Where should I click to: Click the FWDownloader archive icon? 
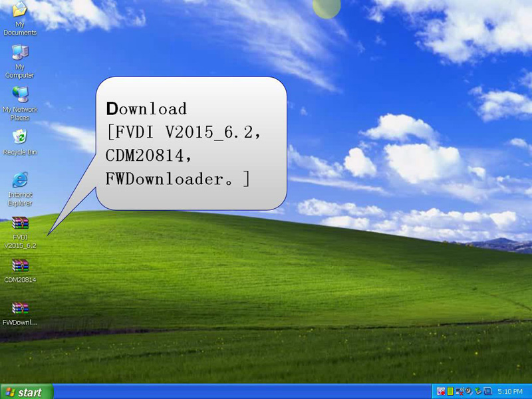coord(20,308)
